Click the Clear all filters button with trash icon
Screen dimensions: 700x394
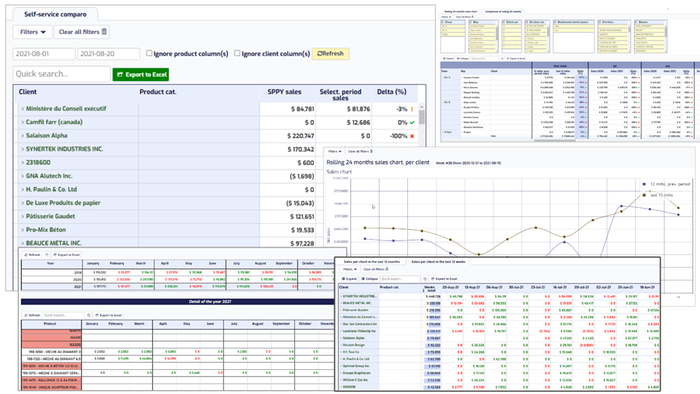(83, 32)
